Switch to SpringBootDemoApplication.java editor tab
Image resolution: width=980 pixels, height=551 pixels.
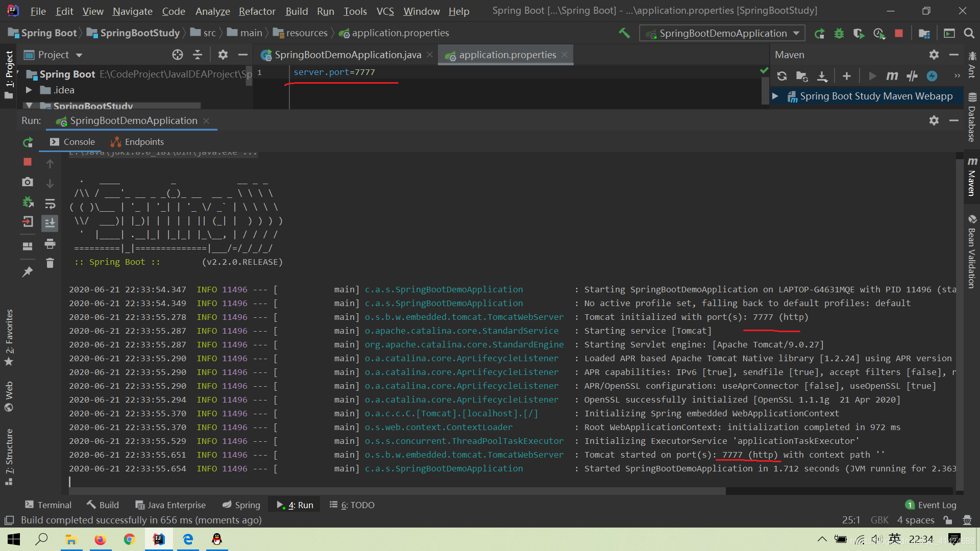(x=347, y=55)
